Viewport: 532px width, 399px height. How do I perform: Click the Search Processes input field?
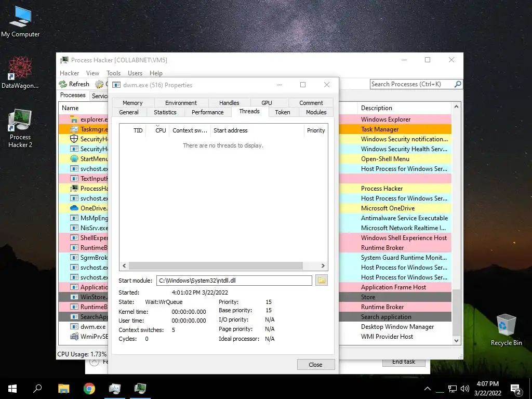(x=412, y=84)
